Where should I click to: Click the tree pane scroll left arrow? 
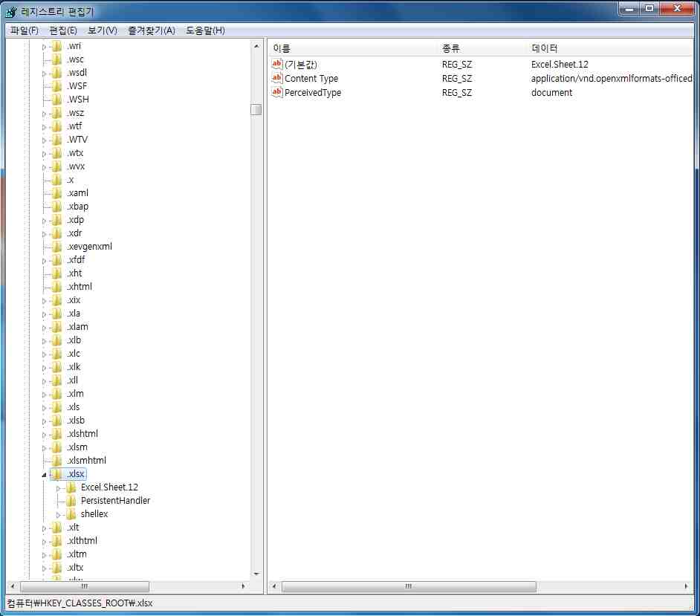pos(13,586)
